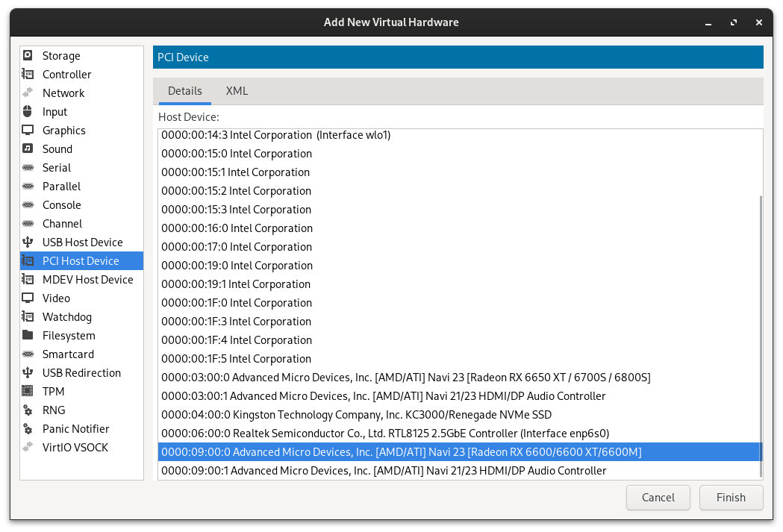The height and width of the screenshot is (532, 783).
Task: Pick the USB Redirection icon
Action: pos(28,373)
